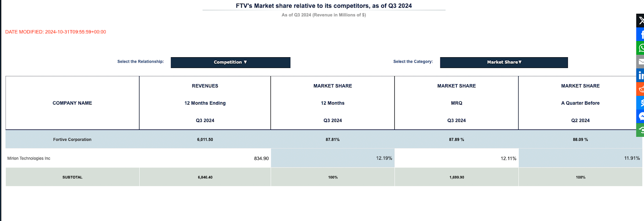Click the COMPANY NAME column header
The width and height of the screenshot is (644, 221).
click(x=72, y=103)
